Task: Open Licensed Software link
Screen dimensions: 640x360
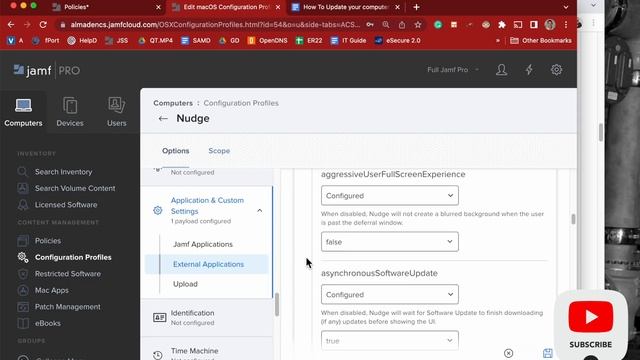Action: (x=66, y=205)
